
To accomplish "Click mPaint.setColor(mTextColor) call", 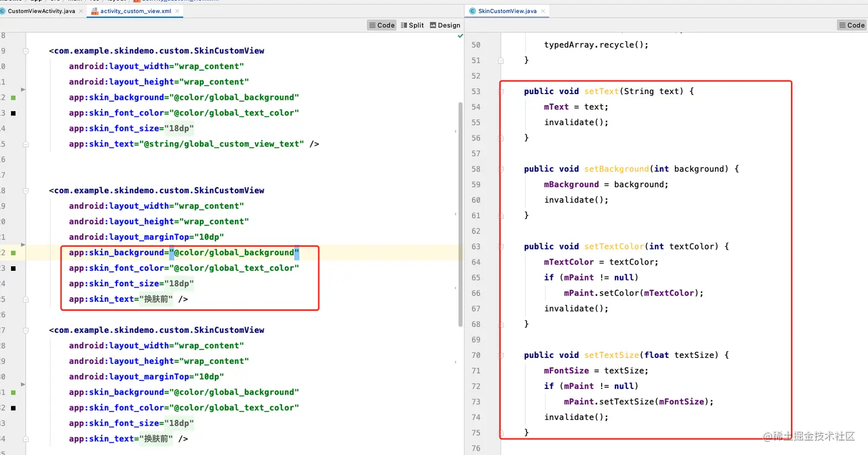I will coord(634,293).
